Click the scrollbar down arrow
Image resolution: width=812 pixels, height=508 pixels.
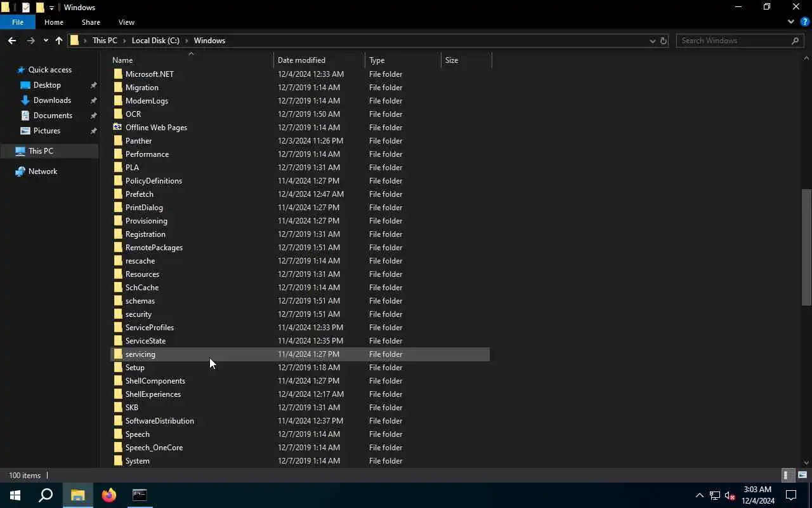[x=806, y=463]
